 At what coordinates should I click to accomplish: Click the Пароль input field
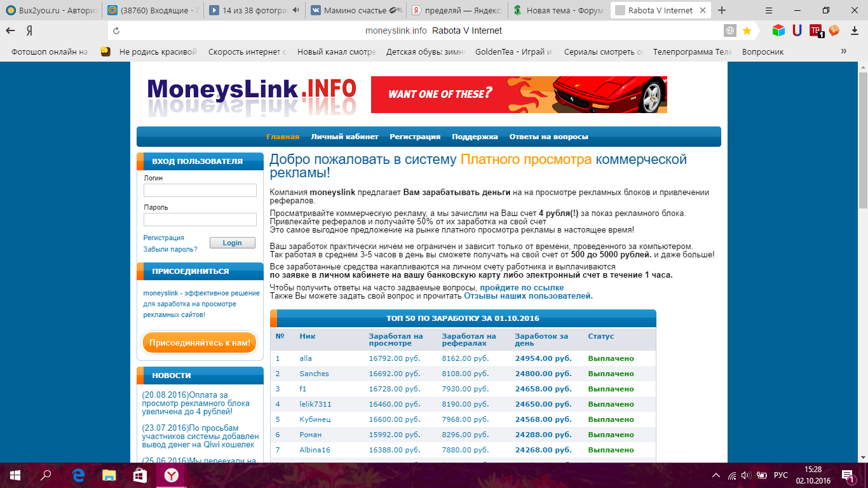(x=200, y=220)
